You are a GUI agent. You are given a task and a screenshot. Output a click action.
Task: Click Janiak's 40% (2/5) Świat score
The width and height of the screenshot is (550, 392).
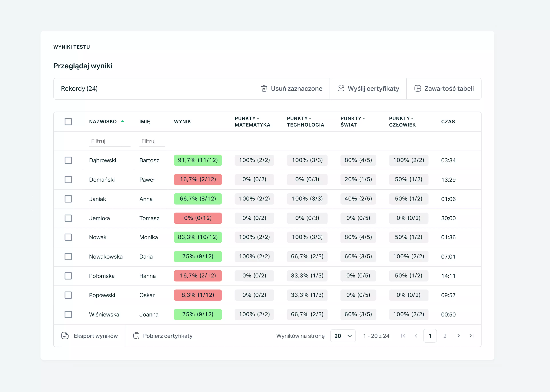pos(358,199)
